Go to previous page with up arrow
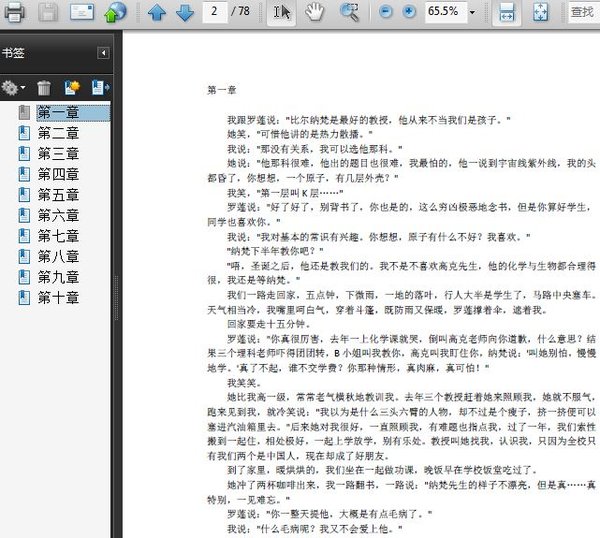The image size is (600, 538). click(x=157, y=13)
